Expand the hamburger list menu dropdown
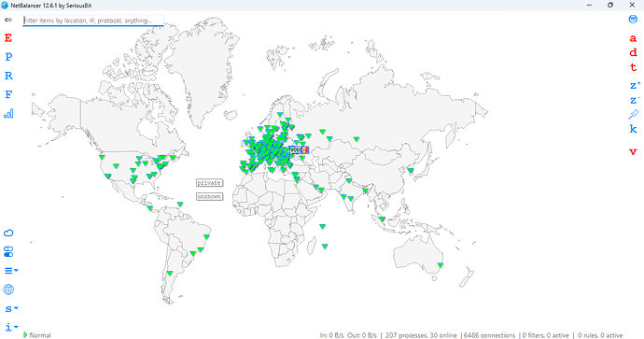This screenshot has height=339, width=644. tap(11, 271)
